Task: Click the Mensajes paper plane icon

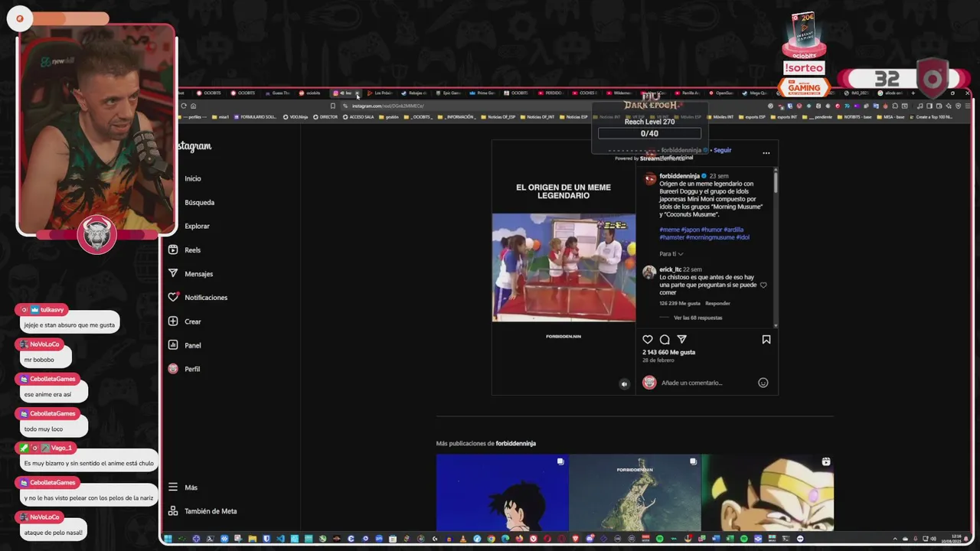Action: (x=173, y=273)
